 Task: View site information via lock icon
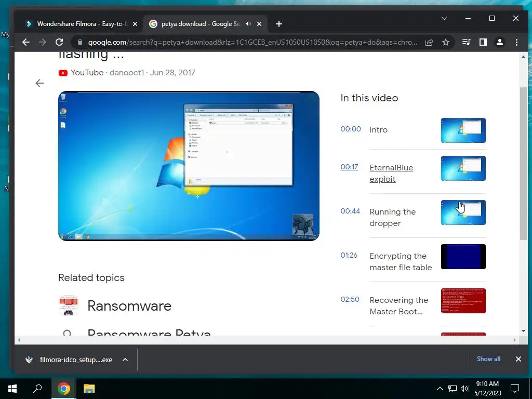point(80,42)
